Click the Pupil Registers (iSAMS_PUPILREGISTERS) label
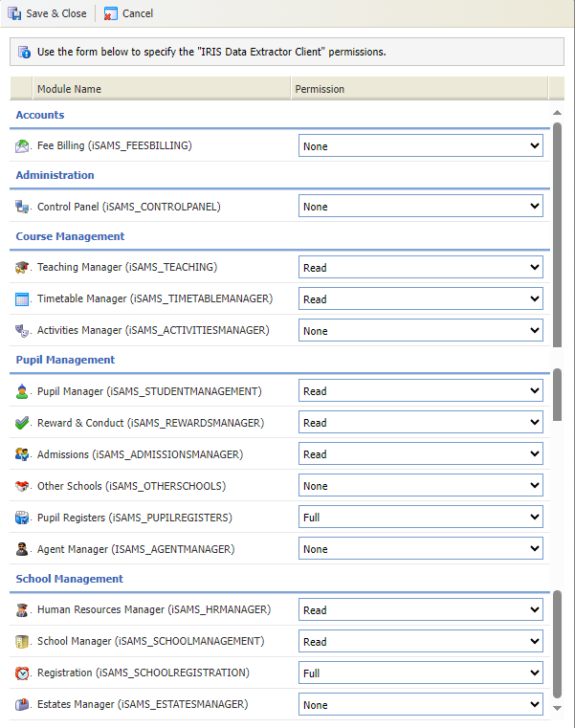 tap(135, 518)
